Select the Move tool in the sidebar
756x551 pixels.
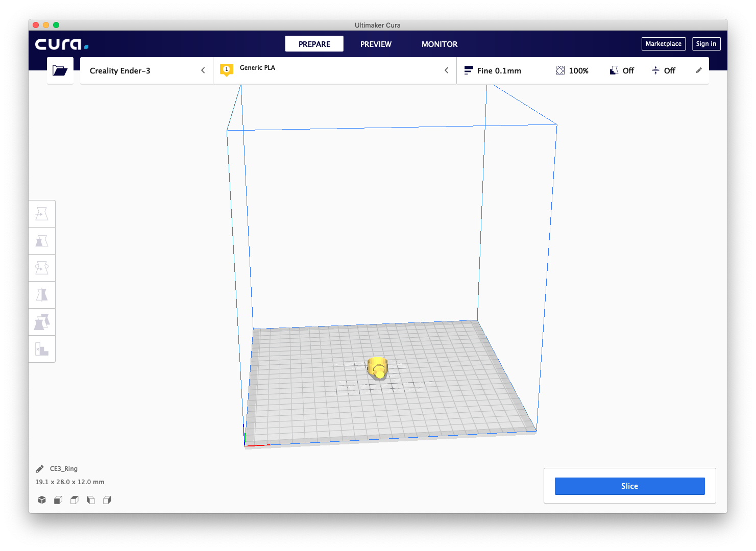(42, 214)
